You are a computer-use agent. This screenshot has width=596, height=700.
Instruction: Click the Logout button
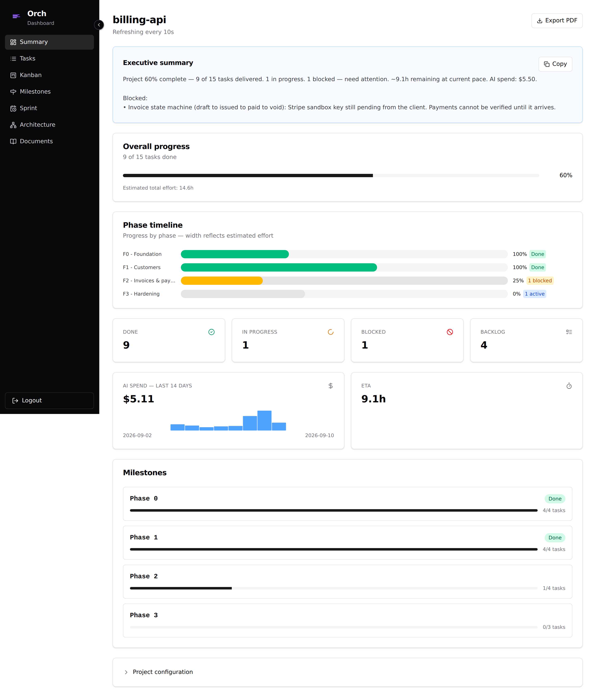(x=49, y=401)
